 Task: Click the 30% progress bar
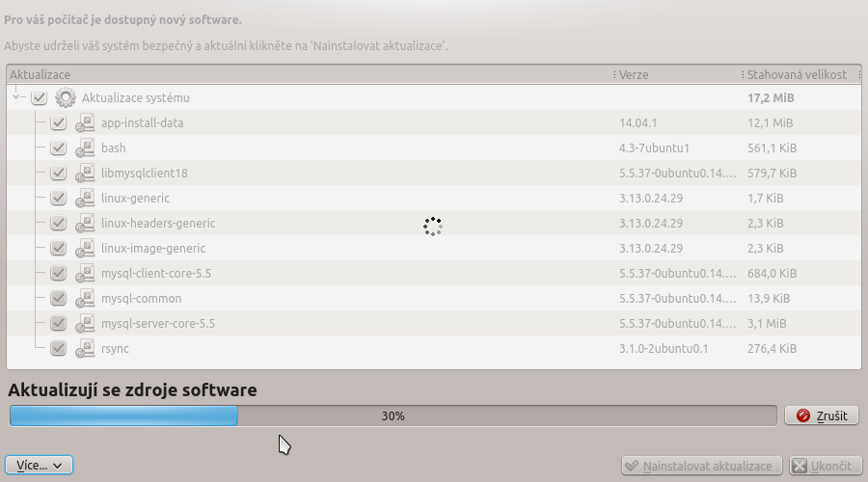click(393, 415)
